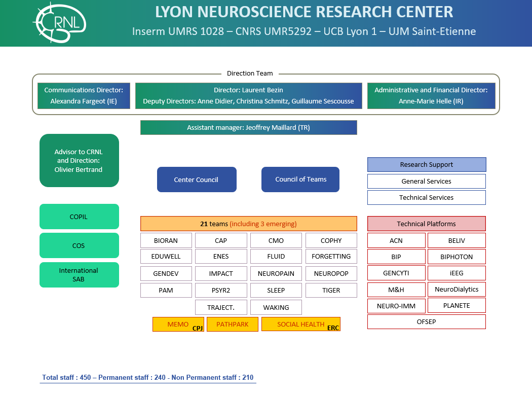Image resolution: width=532 pixels, height=394 pixels.
Task: Click the PATHPARK emerging team box
Action: pyautogui.click(x=233, y=325)
